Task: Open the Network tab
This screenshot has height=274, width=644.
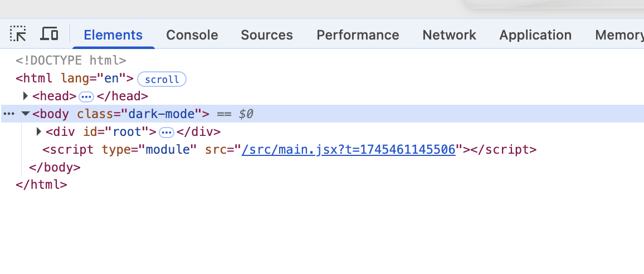Action: coord(450,35)
